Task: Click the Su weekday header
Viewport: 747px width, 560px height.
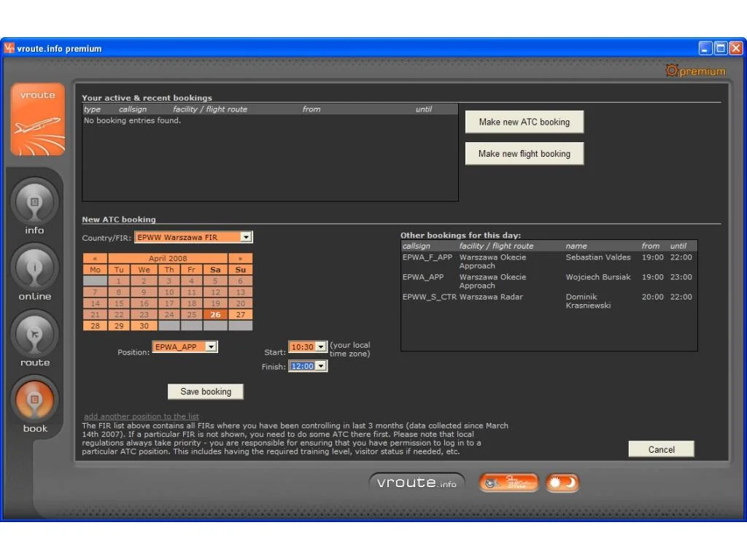Action: (240, 270)
